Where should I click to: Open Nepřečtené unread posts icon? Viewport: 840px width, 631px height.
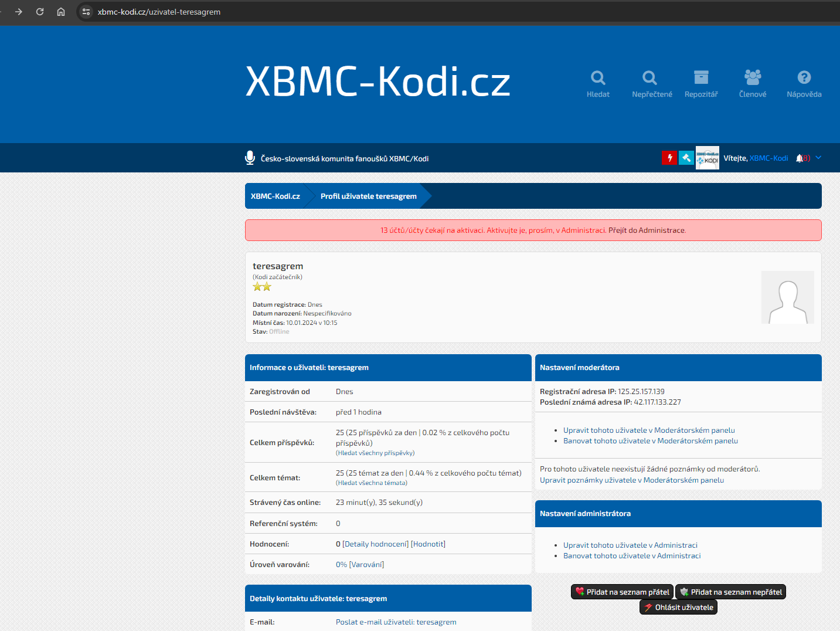point(649,78)
